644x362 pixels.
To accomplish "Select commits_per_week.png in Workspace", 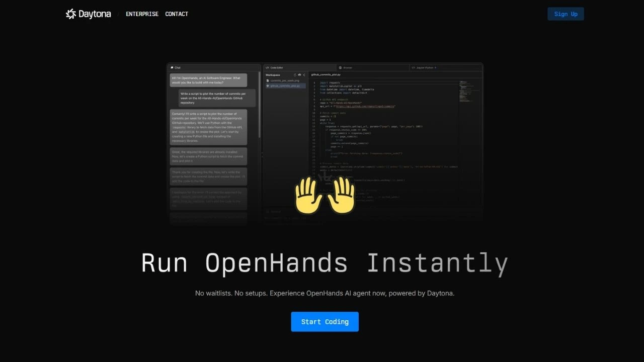I will point(285,80).
